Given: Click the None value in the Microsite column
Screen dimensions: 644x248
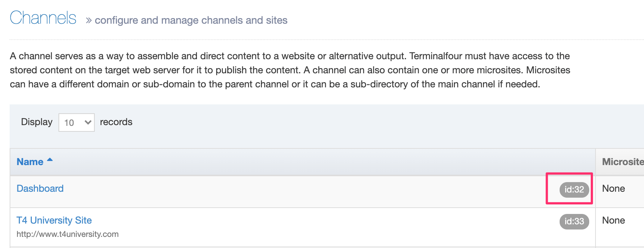Looking at the screenshot, I should tap(613, 188).
